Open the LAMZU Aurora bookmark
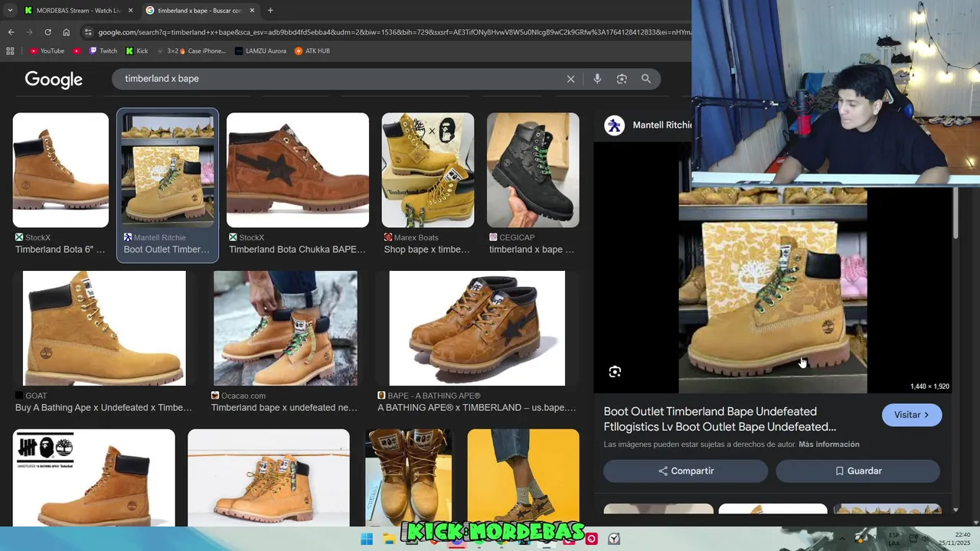Screen dimensions: 980x551 click(x=260, y=51)
